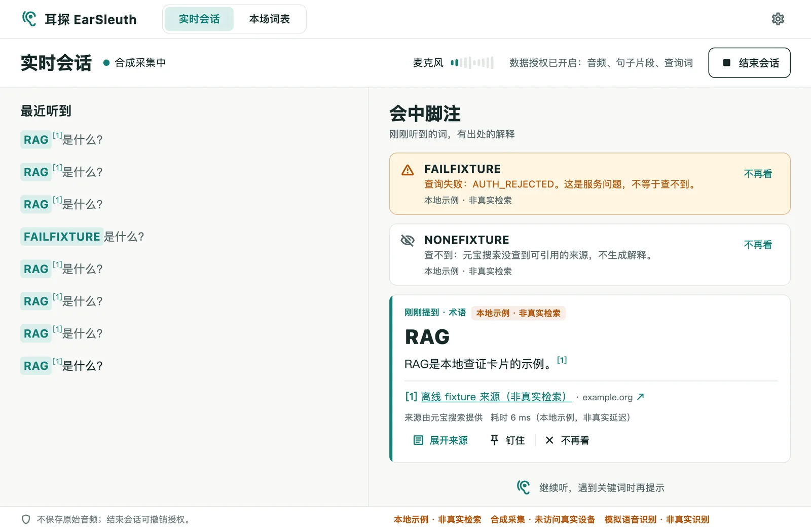The image size is (811, 532).
Task: Click the example.org source domain text
Action: 607,397
